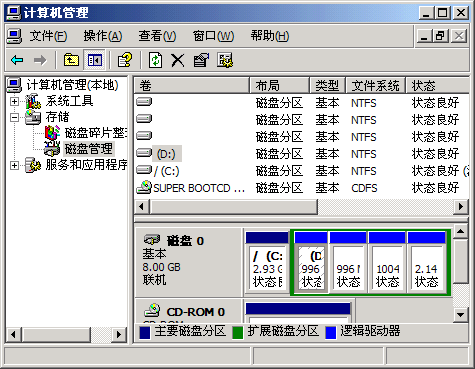This screenshot has height=369, width=475.
Task: Expand the 系统工具 tree node
Action: pos(14,101)
